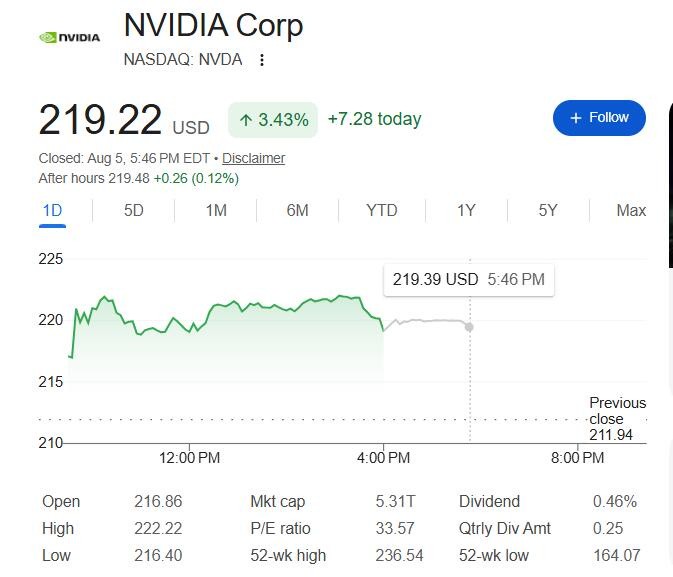This screenshot has height=577, width=673.
Task: Click the Follow button
Action: coord(599,118)
